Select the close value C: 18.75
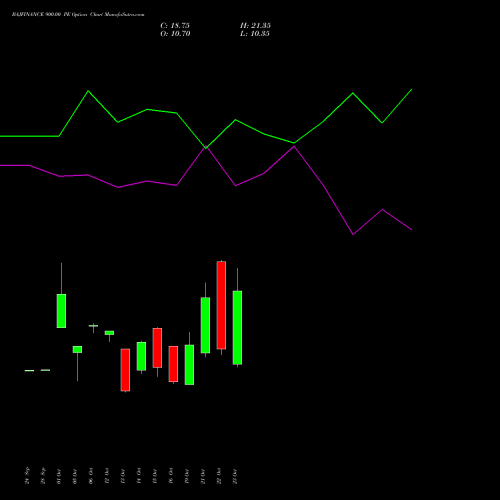Image resolution: width=500 pixels, height=500 pixels. [175, 26]
